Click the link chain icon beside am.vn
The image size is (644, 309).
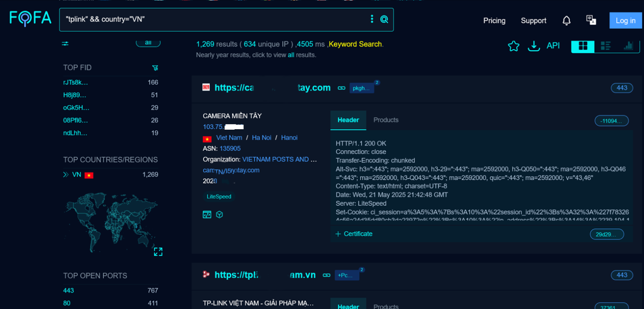click(x=327, y=275)
